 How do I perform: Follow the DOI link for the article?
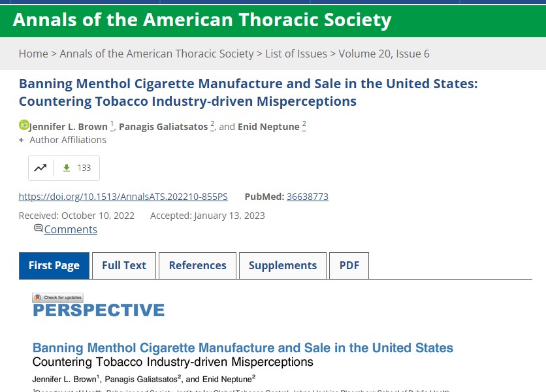122,196
